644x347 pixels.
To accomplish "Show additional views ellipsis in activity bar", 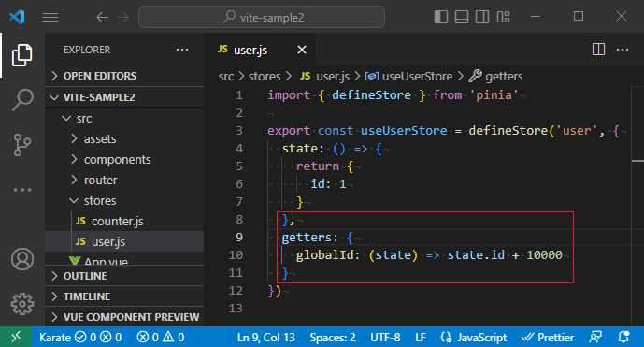I will (22, 190).
